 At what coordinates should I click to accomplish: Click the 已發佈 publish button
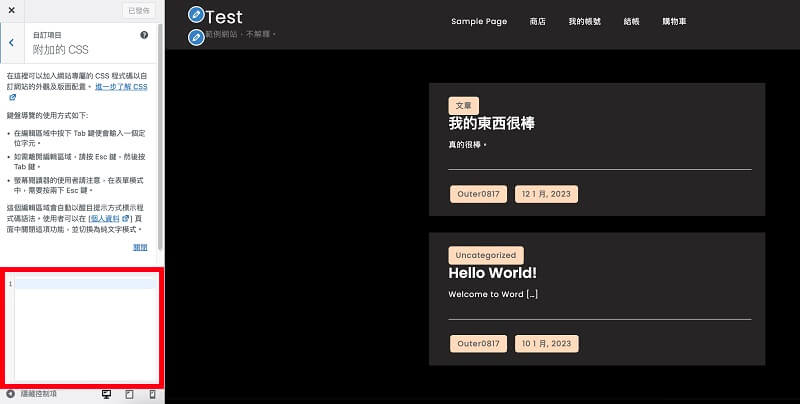139,11
